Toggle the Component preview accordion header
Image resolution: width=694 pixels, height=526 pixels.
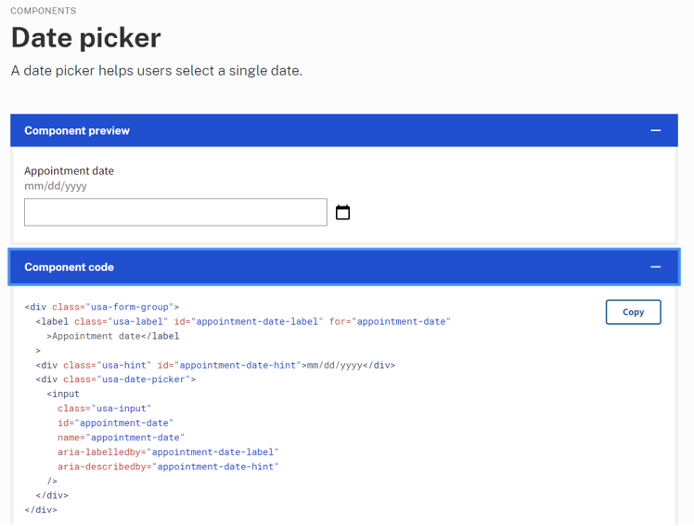pos(344,131)
